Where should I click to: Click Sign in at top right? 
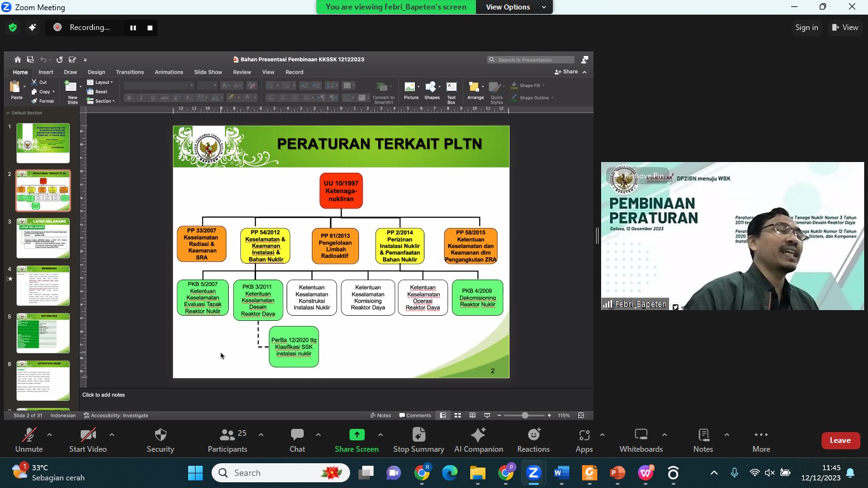[x=806, y=27]
